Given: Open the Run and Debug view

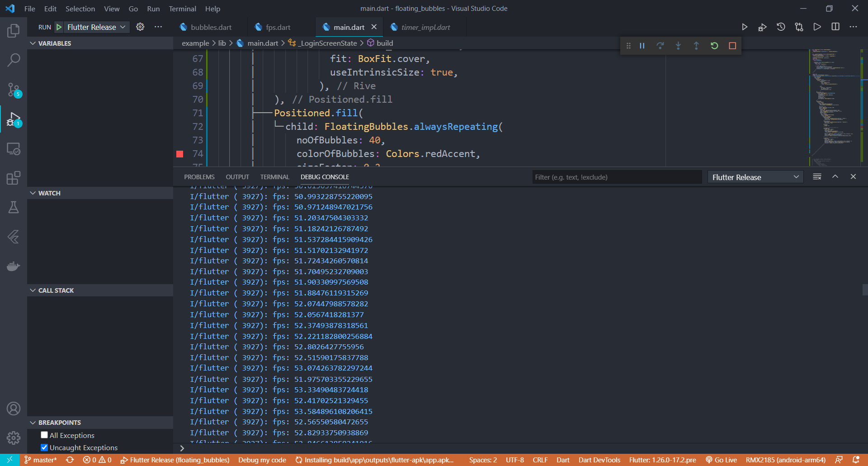Looking at the screenshot, I should tap(14, 119).
